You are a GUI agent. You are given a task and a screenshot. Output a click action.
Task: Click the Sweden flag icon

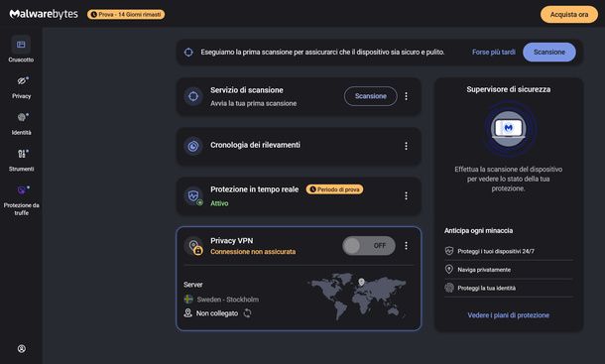pyautogui.click(x=188, y=300)
